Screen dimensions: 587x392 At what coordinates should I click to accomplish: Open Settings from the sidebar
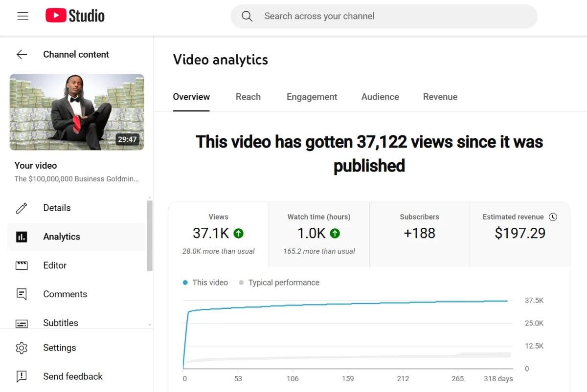[77, 348]
